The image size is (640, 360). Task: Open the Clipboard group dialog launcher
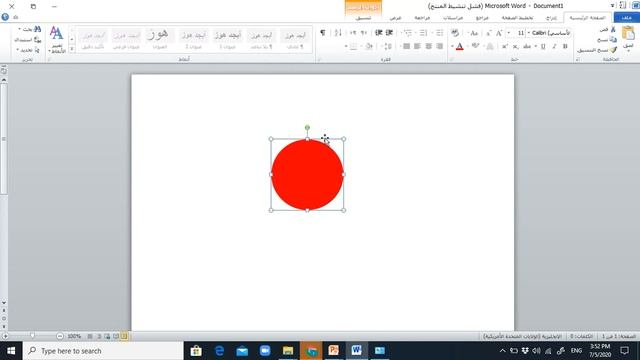click(x=578, y=60)
